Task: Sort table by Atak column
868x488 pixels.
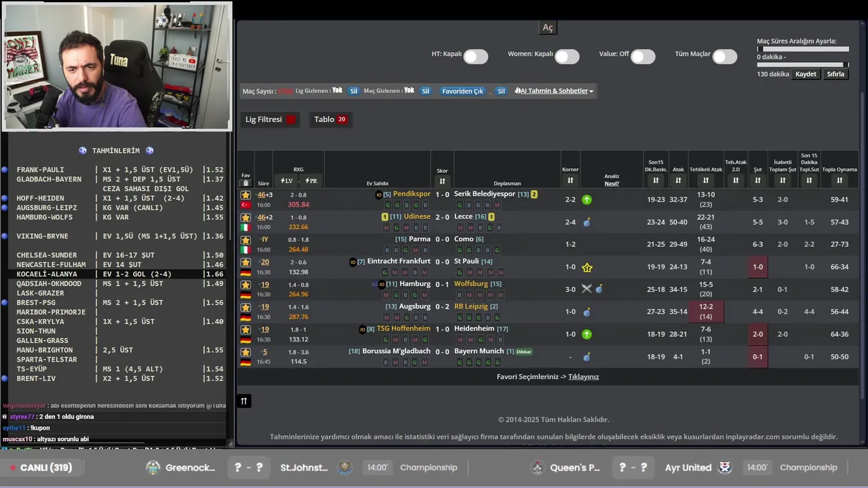Action: (x=678, y=180)
